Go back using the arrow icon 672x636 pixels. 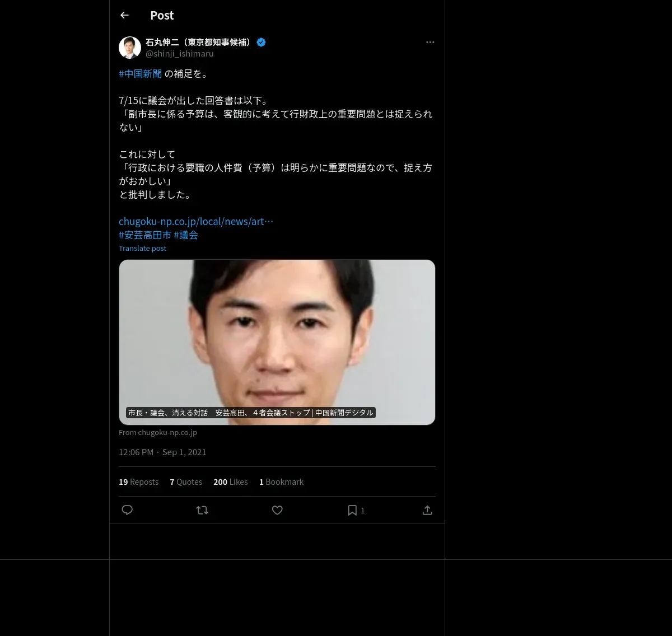pos(124,15)
